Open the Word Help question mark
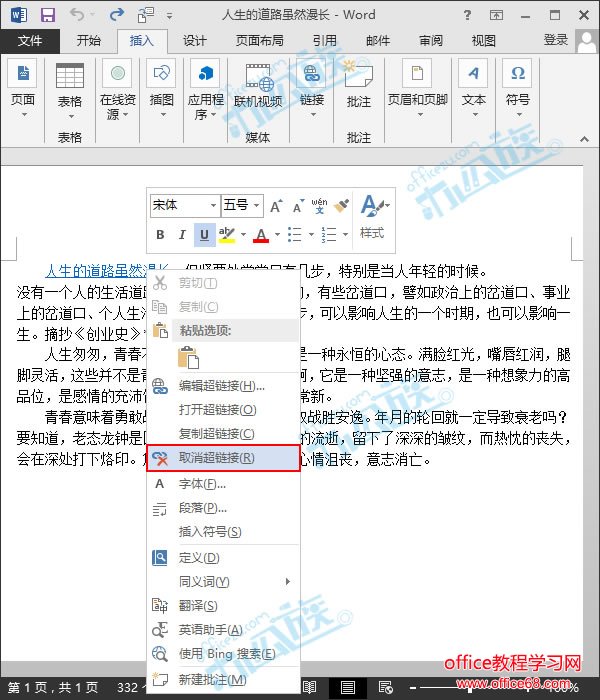 467,15
